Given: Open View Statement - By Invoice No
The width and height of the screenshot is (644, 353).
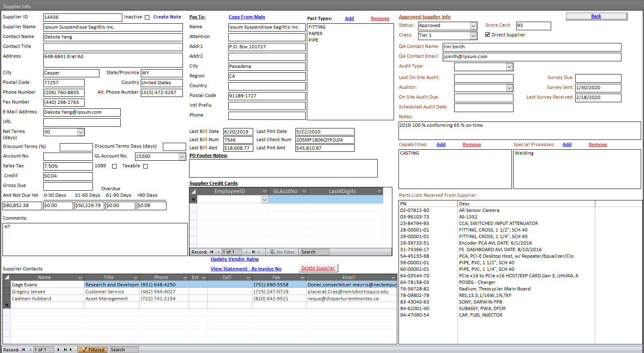Looking at the screenshot, I should click(246, 269).
